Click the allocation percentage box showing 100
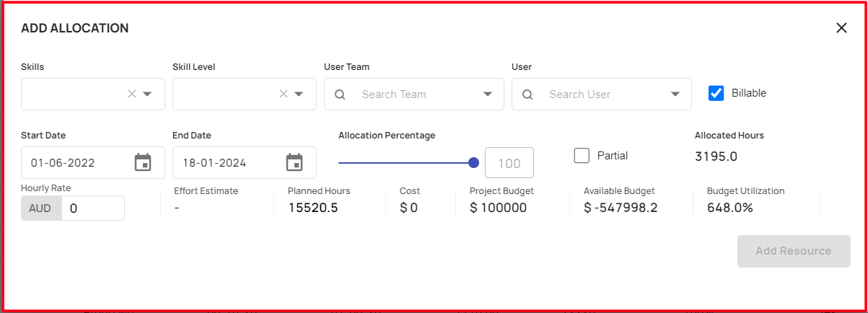The image size is (868, 313). tap(509, 163)
